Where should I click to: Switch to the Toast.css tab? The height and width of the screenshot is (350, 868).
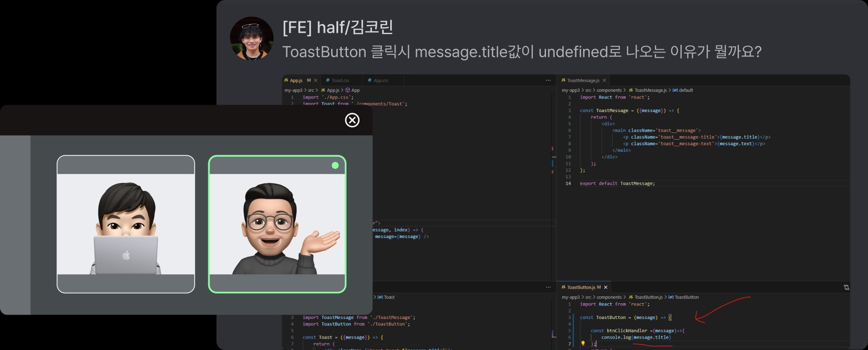(x=340, y=80)
